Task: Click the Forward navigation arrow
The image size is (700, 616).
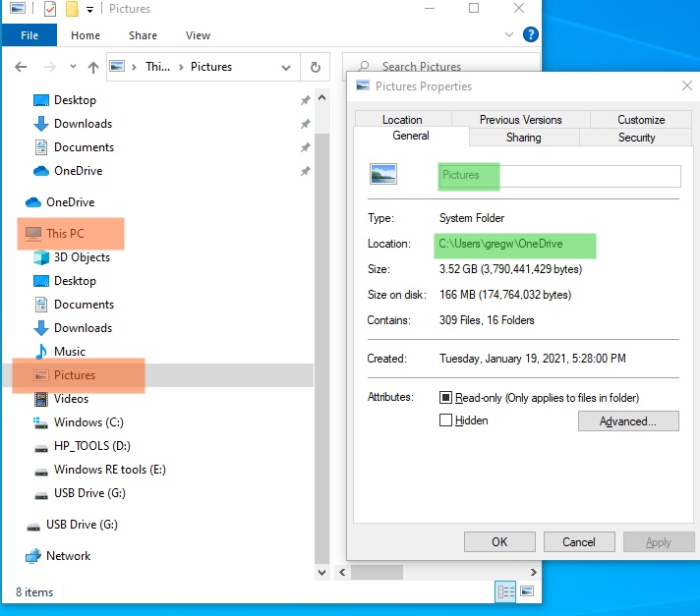Action: (49, 67)
